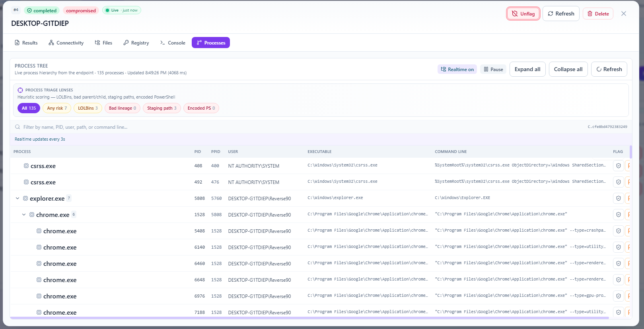Image resolution: width=644 pixels, height=329 pixels.
Task: Collapse all process tree nodes
Action: (568, 69)
